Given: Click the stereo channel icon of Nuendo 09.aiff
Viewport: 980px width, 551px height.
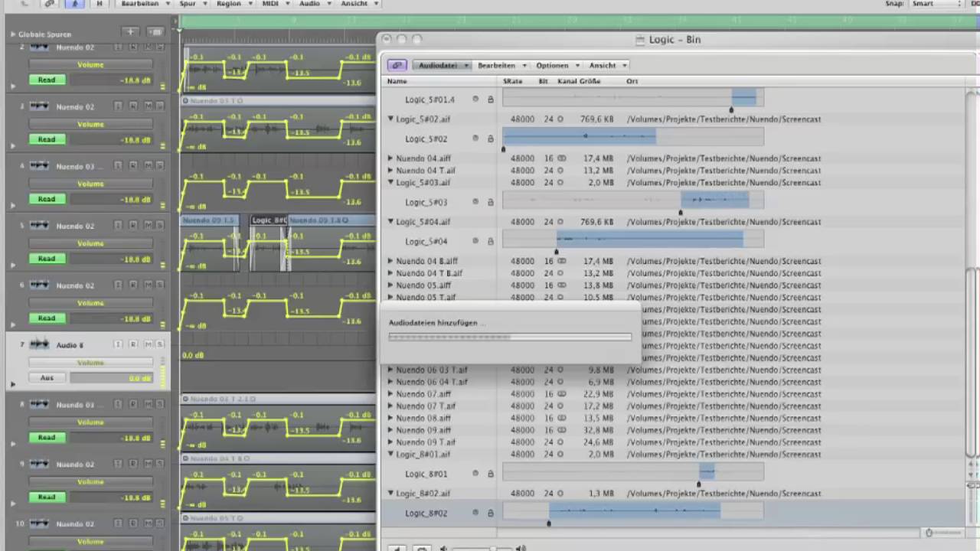Looking at the screenshot, I should point(561,430).
